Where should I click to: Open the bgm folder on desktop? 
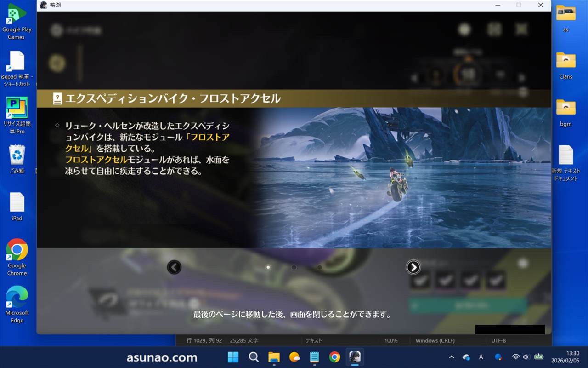pyautogui.click(x=565, y=113)
